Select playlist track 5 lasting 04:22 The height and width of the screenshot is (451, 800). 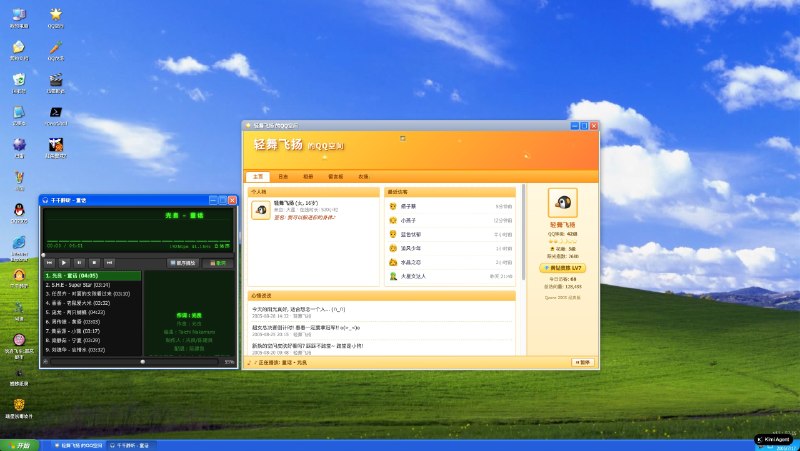pyautogui.click(x=92, y=312)
